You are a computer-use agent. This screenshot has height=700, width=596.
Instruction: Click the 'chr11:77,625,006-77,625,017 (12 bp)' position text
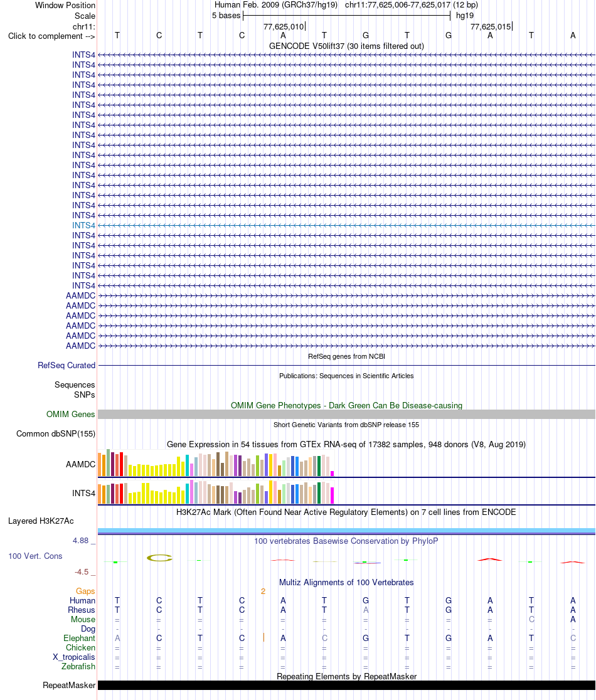(412, 5)
